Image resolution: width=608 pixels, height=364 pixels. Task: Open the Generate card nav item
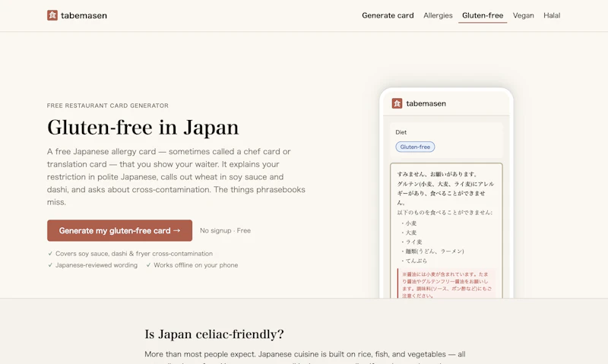(388, 15)
